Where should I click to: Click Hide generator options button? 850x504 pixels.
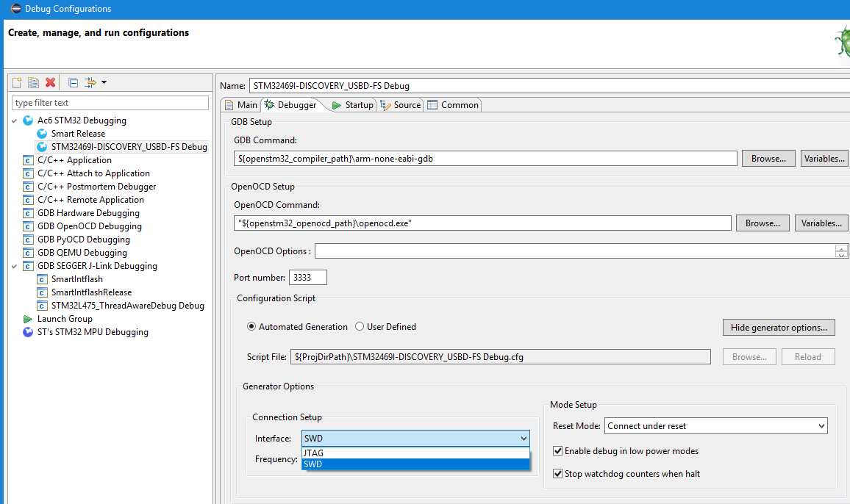click(x=779, y=328)
